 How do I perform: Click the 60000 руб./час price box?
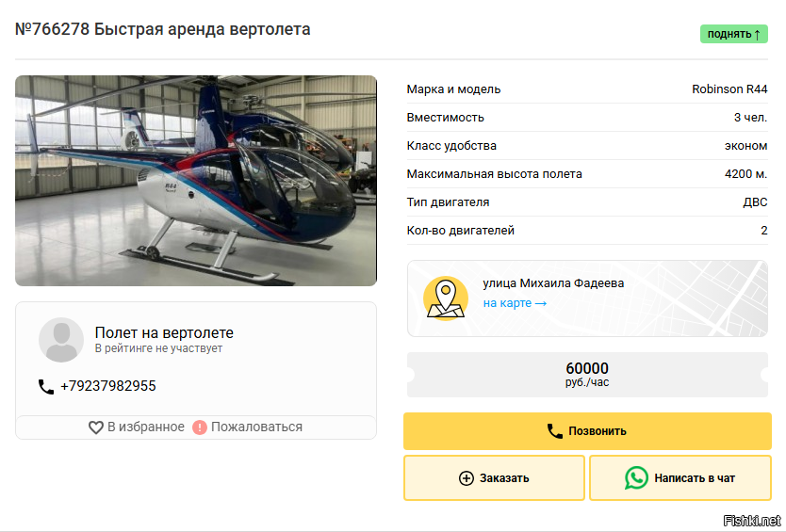pos(587,375)
